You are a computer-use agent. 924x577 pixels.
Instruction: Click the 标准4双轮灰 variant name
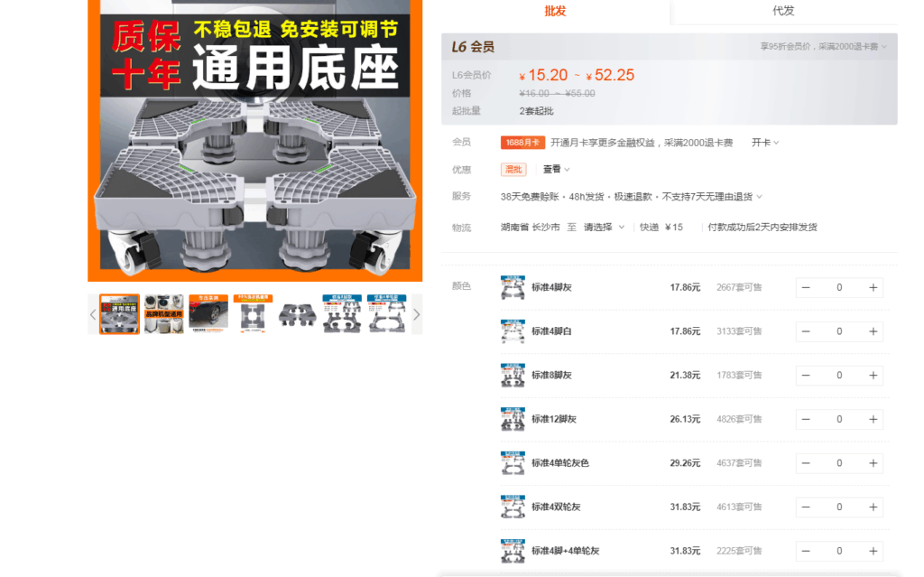[556, 507]
